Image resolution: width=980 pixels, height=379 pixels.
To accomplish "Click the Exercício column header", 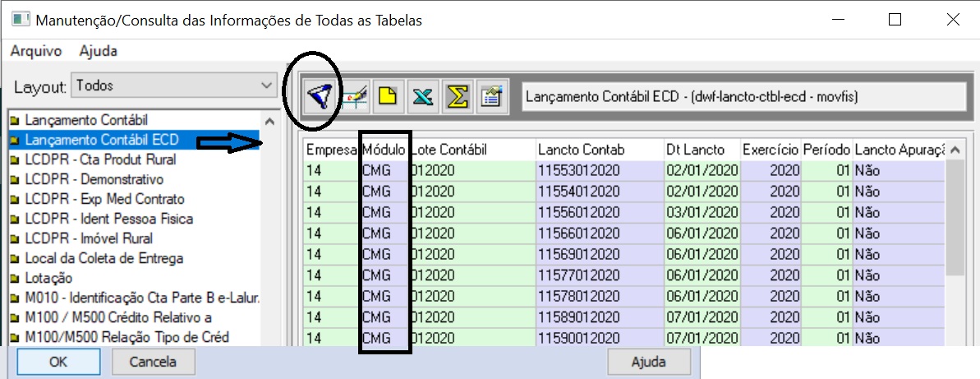I will click(771, 150).
